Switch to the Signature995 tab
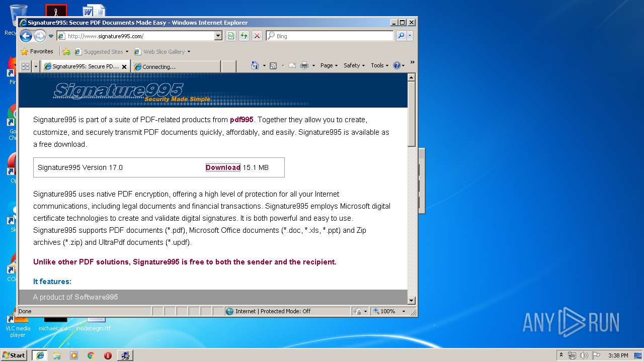This screenshot has height=362, width=644. [x=82, y=66]
